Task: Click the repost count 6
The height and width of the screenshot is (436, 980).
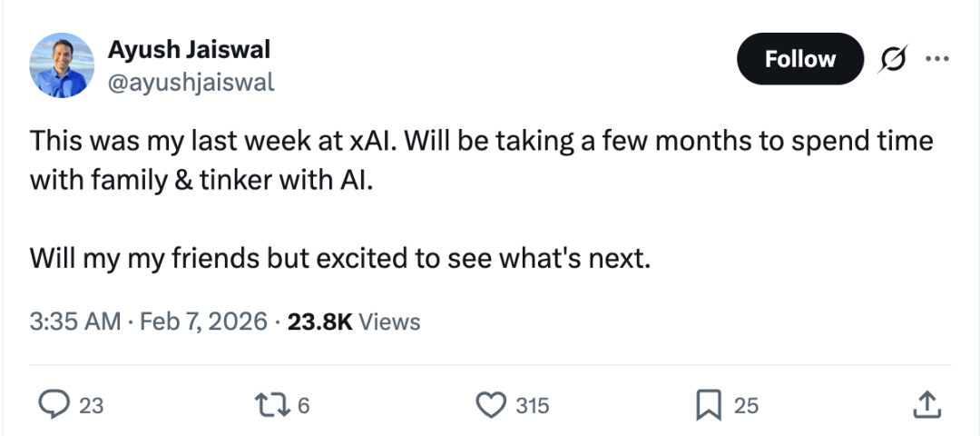Action: point(304,406)
